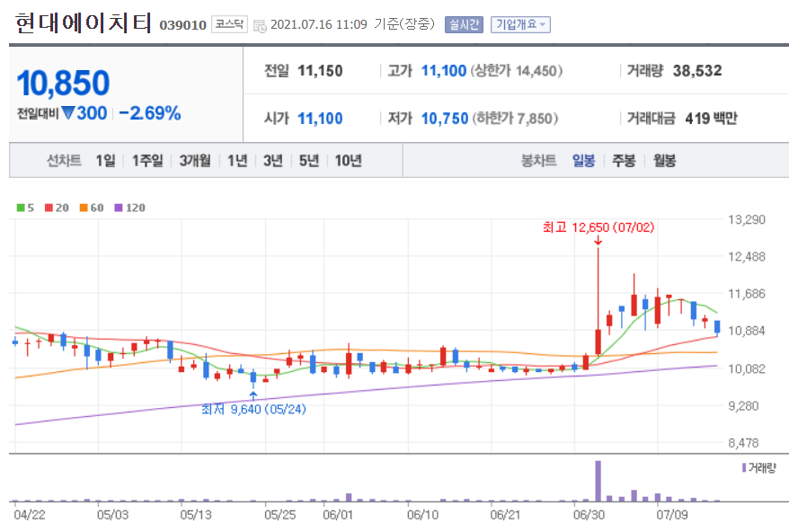Screen dimensions: 789x532
Task: Click the 코스닥 market badge
Action: pyautogui.click(x=229, y=24)
